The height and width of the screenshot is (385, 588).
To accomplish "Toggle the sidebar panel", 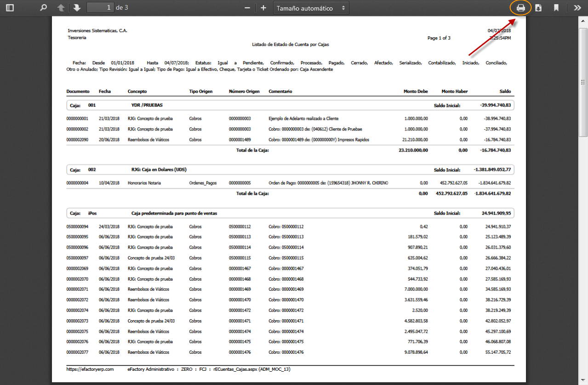I will [x=10, y=8].
